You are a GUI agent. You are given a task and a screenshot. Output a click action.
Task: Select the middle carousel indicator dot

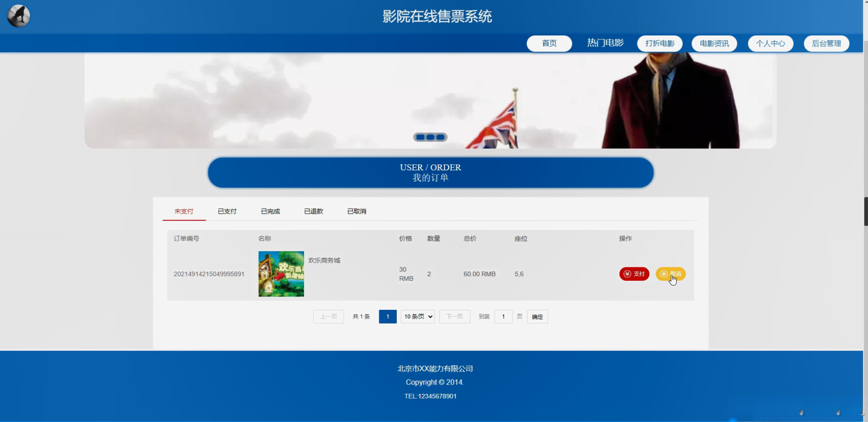click(431, 137)
